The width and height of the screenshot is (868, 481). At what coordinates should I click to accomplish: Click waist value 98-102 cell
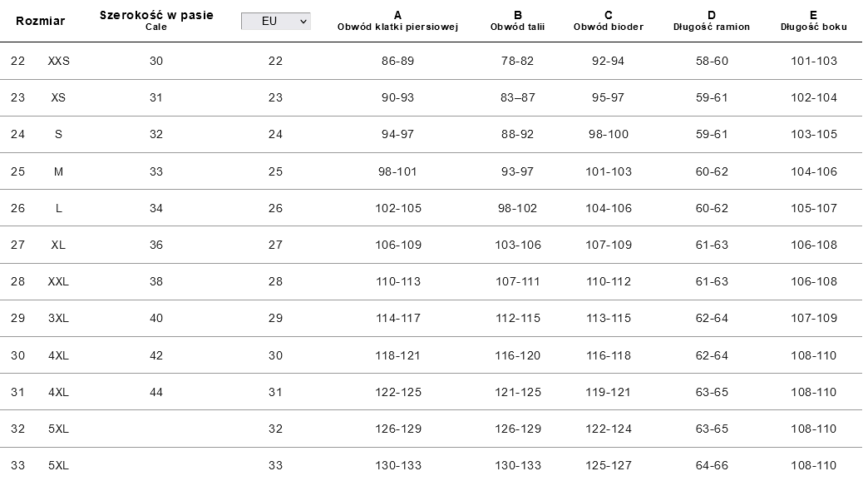point(518,208)
